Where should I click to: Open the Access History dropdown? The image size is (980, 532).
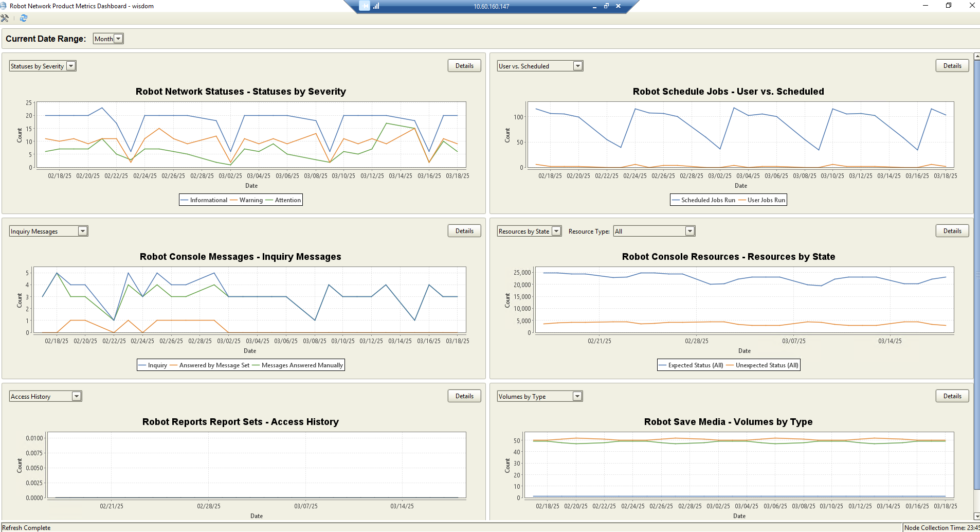[x=45, y=396]
